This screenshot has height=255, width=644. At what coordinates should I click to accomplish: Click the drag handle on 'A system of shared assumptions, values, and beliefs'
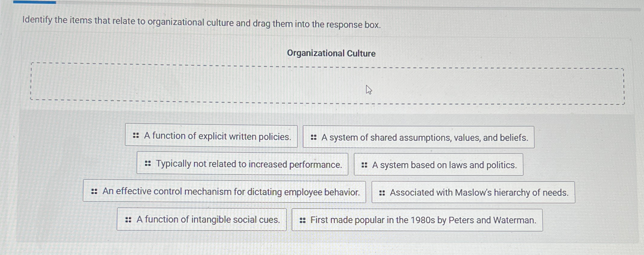313,137
